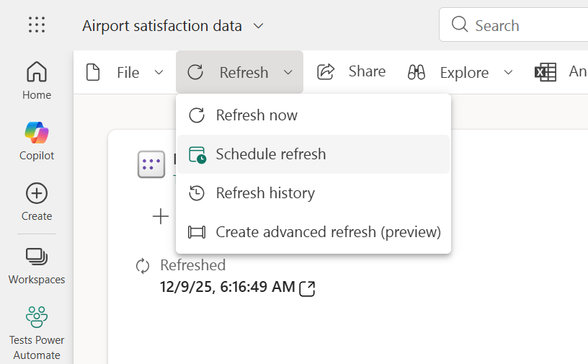The width and height of the screenshot is (588, 364).
Task: Click the Airport satisfaction data title
Action: 162,26
